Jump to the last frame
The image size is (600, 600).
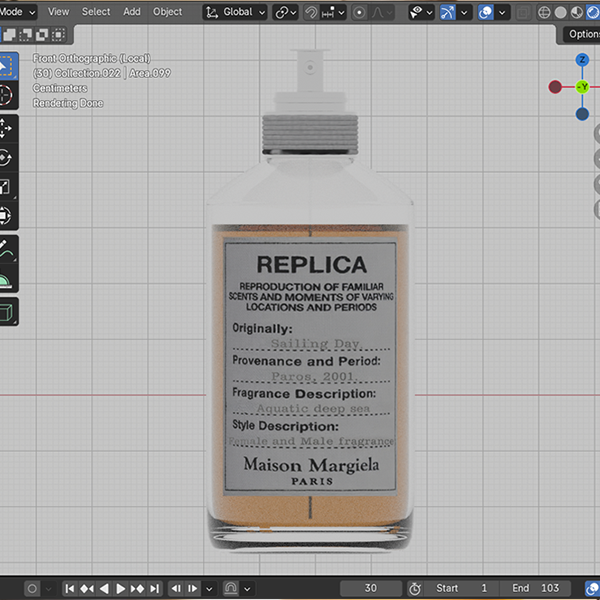point(155,589)
